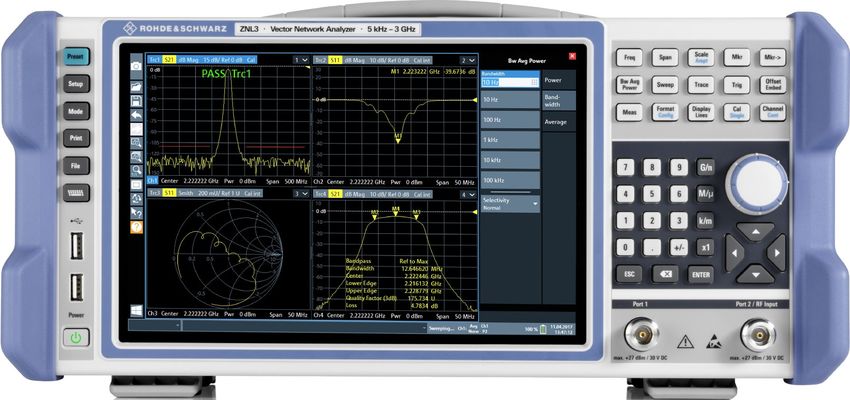Push the Offset Embed key
Screen dimensions: 850x400
point(772,85)
